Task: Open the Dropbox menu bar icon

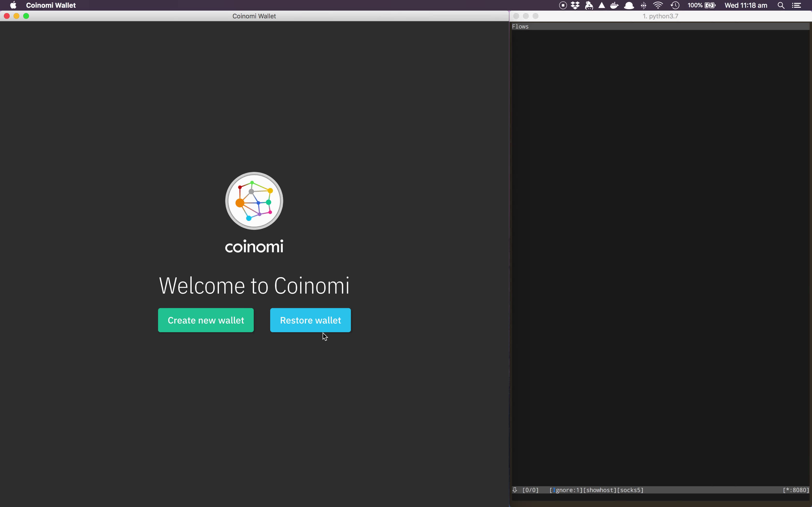Action: [575, 5]
